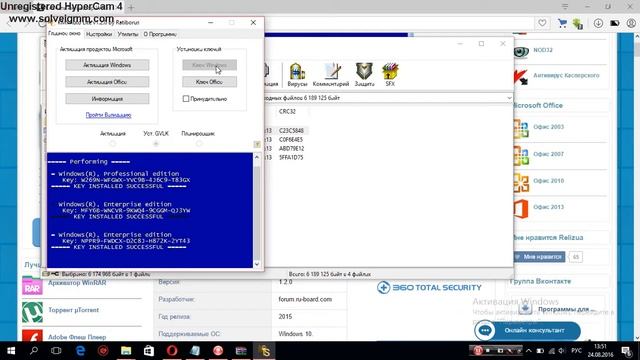Open the Kaspersky antivirus icon in sidebar
Screen dimensions: 640x360
[521, 77]
